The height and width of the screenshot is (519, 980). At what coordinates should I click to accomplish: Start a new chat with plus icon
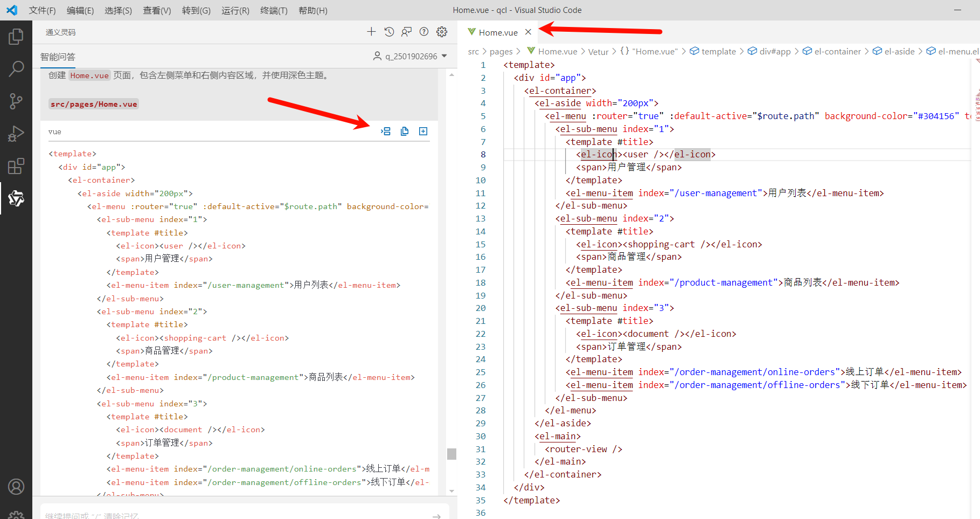click(x=371, y=32)
